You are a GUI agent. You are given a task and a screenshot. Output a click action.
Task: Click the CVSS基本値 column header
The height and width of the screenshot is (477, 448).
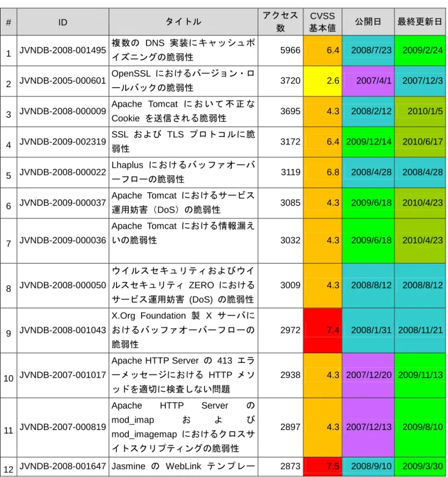tap(322, 22)
